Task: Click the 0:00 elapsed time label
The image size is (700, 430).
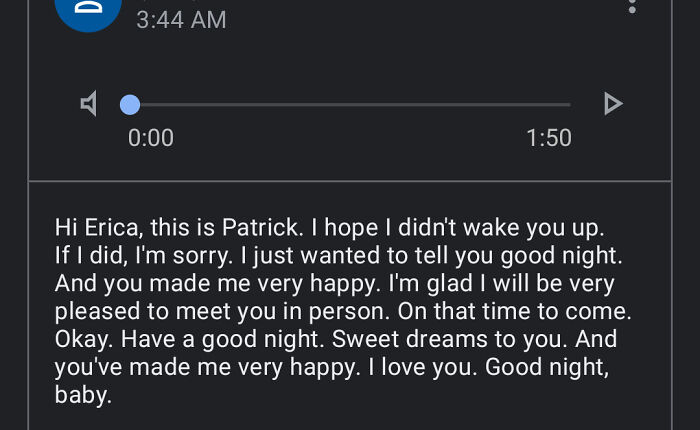Action: pos(151,138)
